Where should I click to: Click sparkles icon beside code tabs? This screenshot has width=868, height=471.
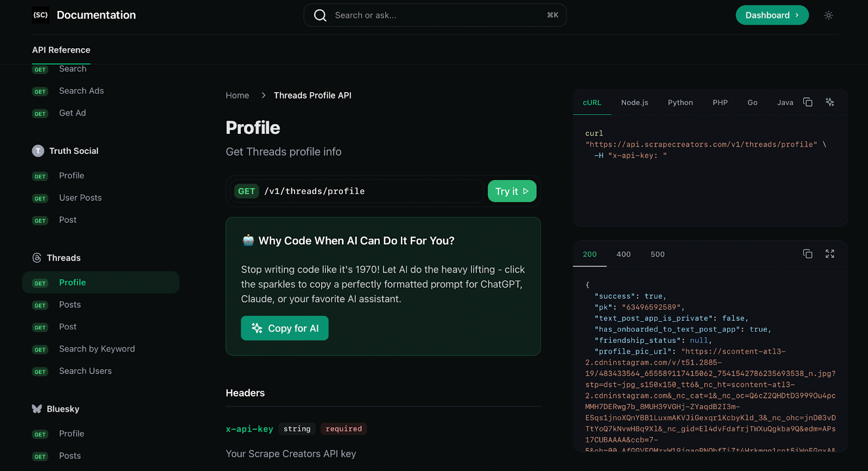click(829, 102)
